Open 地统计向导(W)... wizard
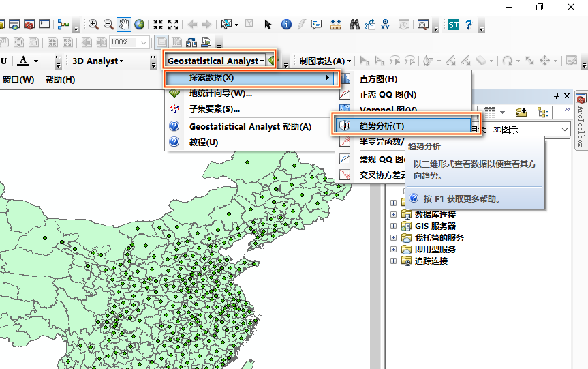This screenshot has height=369, width=588. pos(221,93)
